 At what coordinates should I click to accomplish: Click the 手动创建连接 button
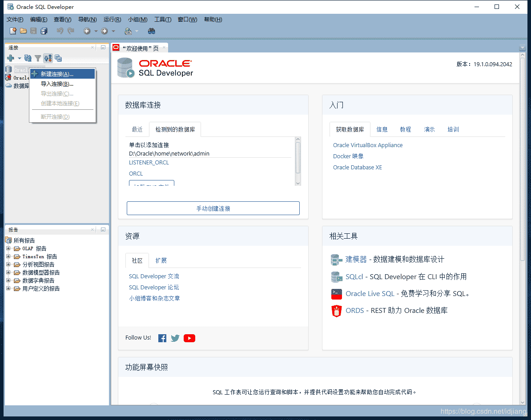(x=213, y=208)
